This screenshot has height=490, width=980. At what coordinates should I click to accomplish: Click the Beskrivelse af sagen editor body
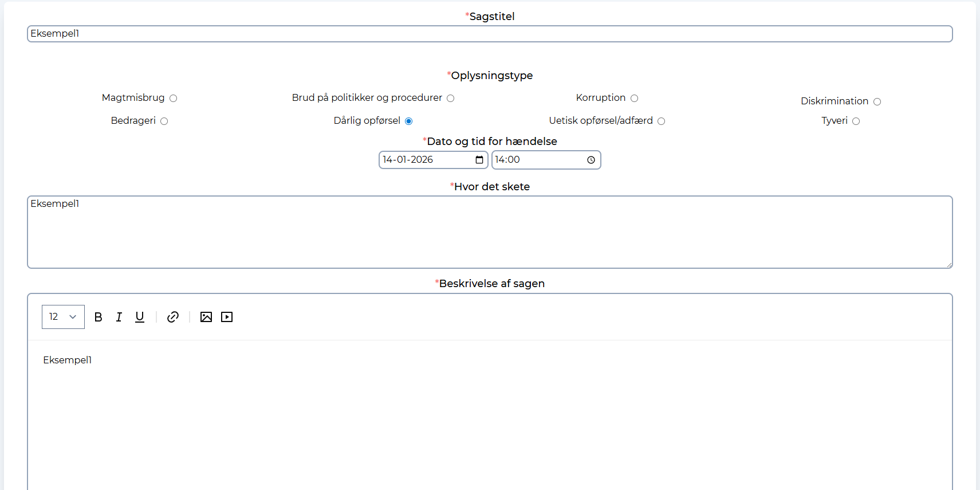tap(489, 413)
